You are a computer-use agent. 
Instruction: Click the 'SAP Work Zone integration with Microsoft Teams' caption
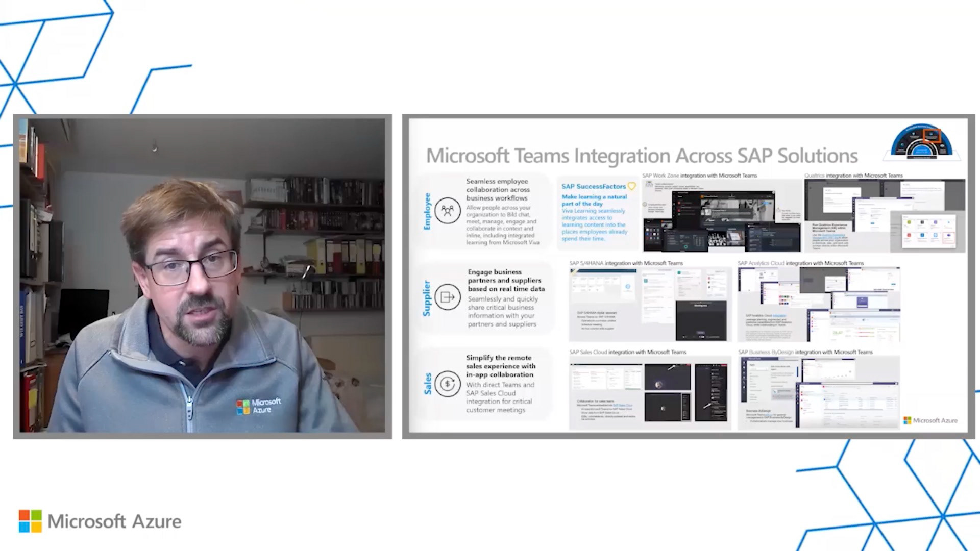tap(699, 176)
